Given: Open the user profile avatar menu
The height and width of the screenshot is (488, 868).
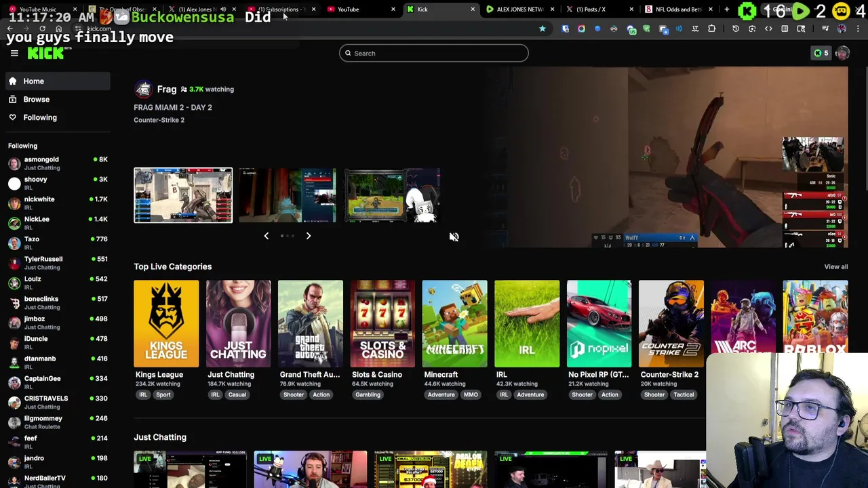Looking at the screenshot, I should point(842,53).
